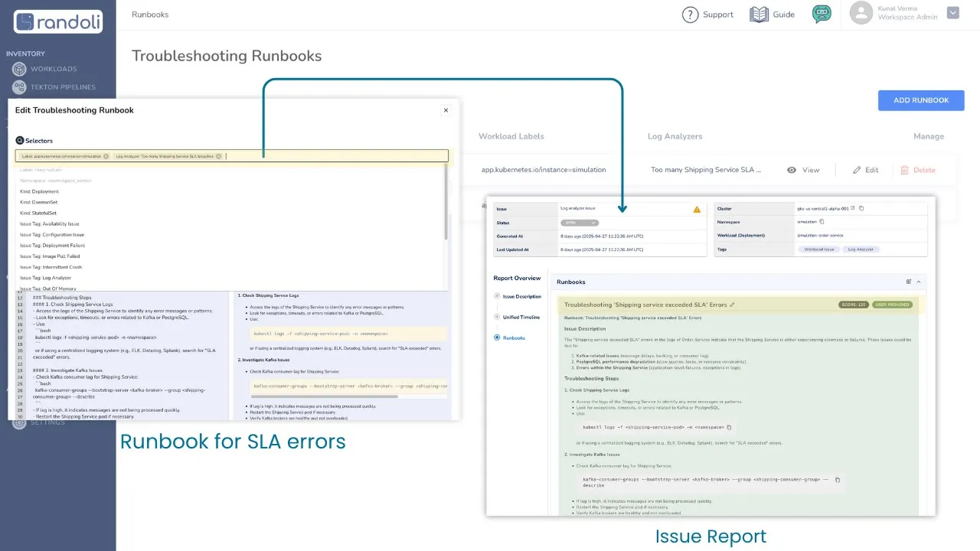
Task: Click the Support question-mark icon
Action: pos(690,15)
